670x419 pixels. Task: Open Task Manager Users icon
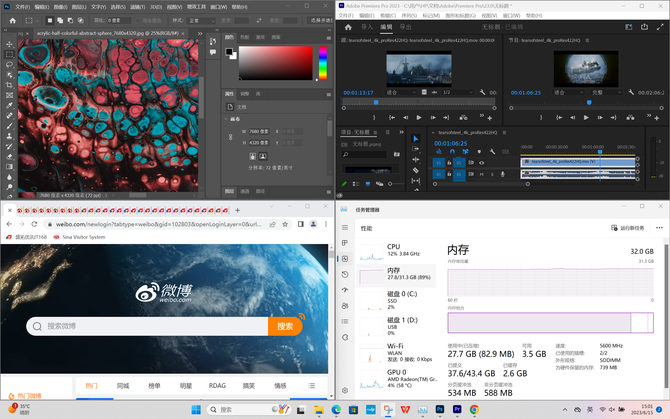coord(345,306)
